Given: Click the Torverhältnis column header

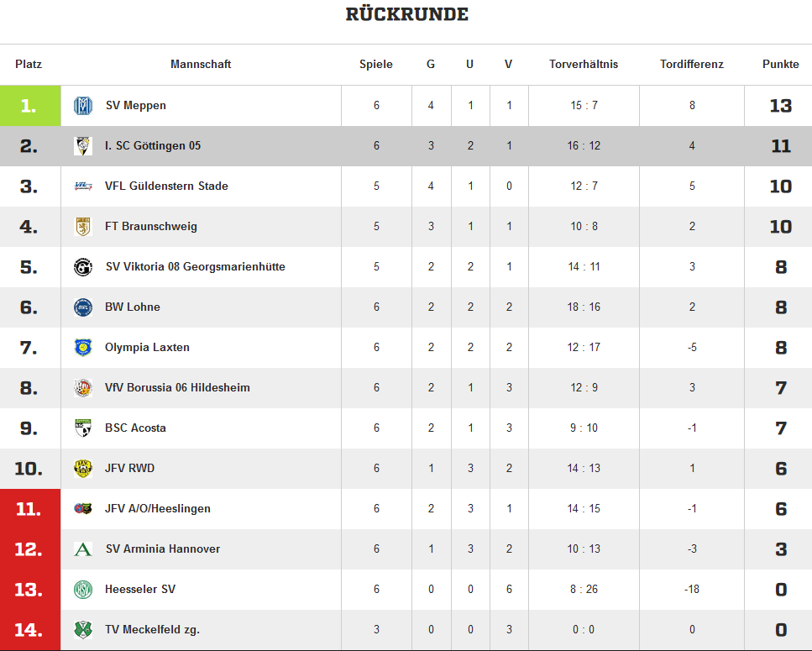Looking at the screenshot, I should pyautogui.click(x=584, y=65).
